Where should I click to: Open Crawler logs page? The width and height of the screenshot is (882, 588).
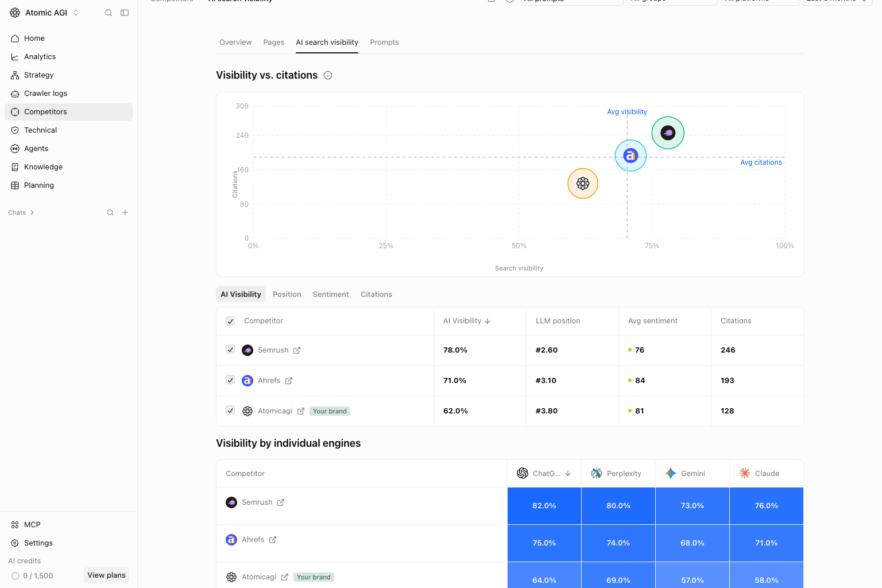click(68, 94)
